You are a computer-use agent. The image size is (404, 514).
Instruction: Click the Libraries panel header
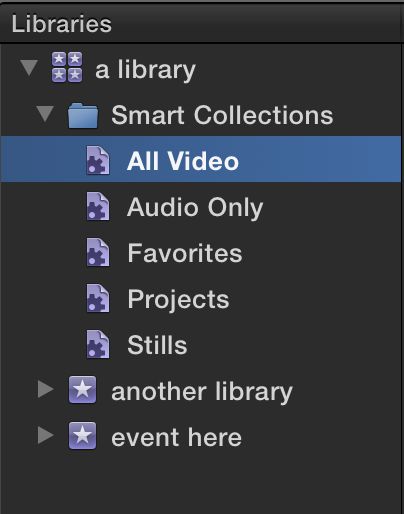202,23
